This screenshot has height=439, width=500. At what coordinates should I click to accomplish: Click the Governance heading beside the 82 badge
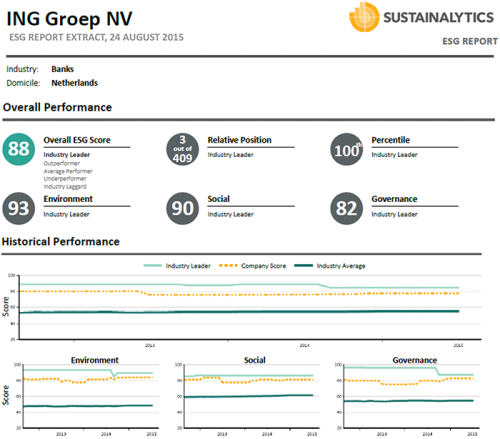pyautogui.click(x=394, y=199)
